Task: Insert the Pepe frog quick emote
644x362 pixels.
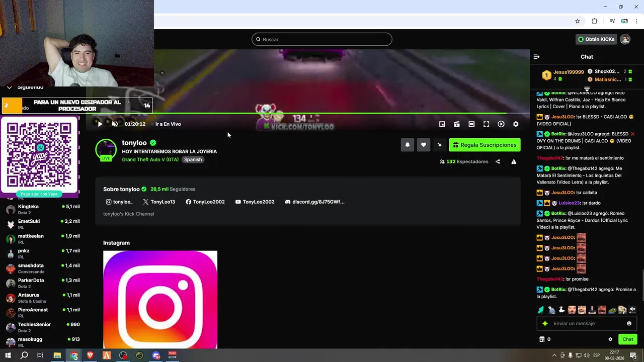Action: point(612,310)
